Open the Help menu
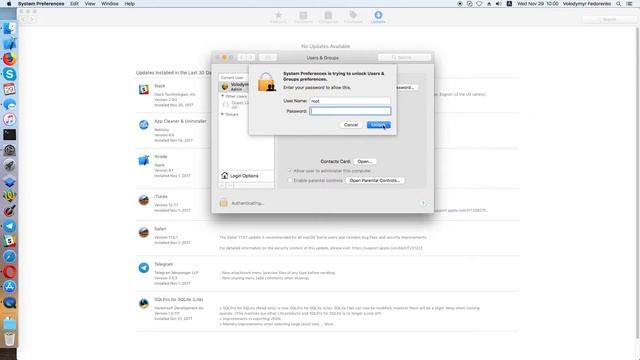Image resolution: width=640 pixels, height=360 pixels. (129, 4)
